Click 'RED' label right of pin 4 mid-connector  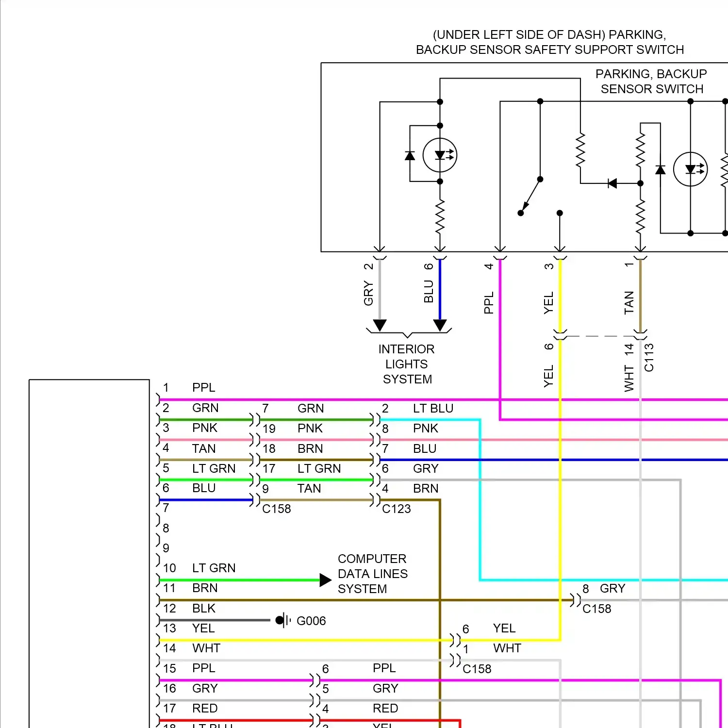pos(385,709)
